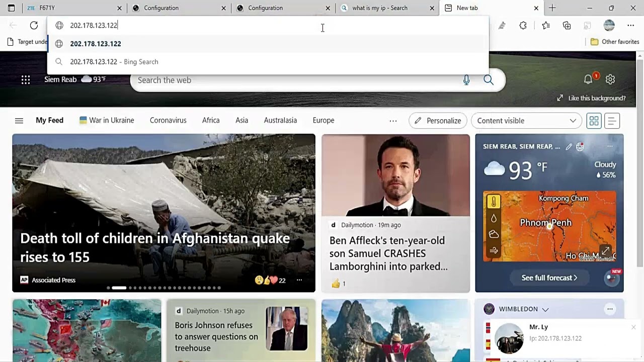
Task: Open Other favorites folder
Action: pyautogui.click(x=615, y=42)
